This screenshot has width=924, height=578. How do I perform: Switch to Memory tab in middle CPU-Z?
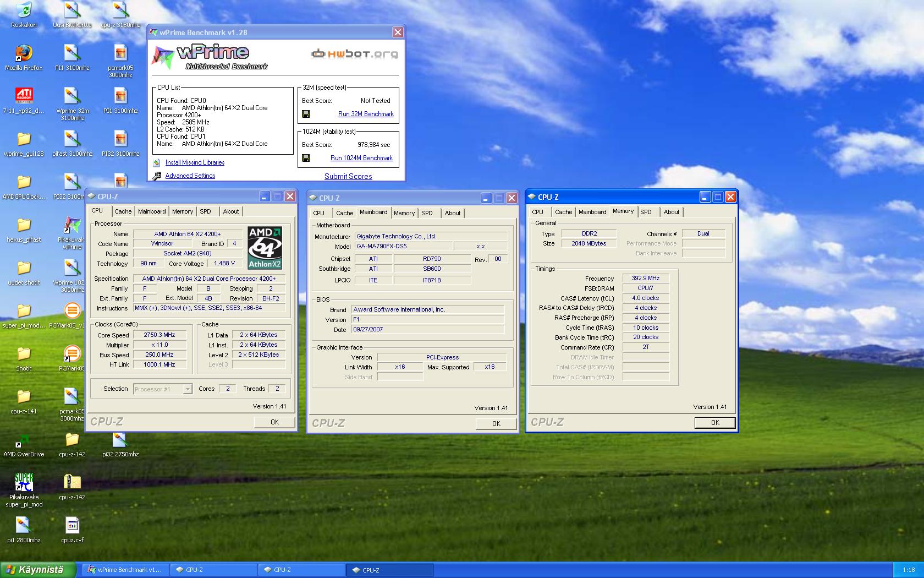404,213
